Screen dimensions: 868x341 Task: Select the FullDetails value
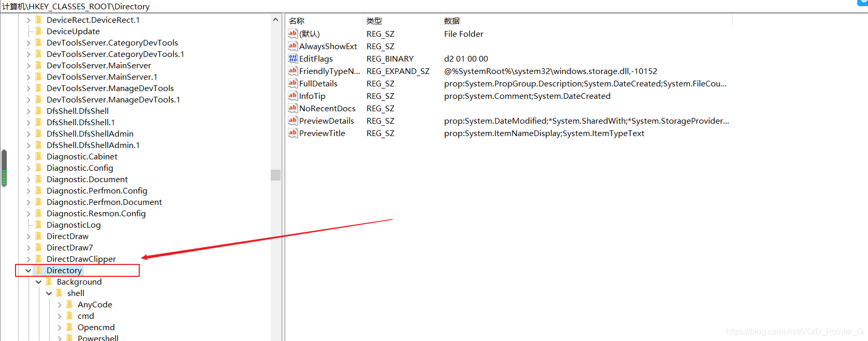[x=318, y=83]
